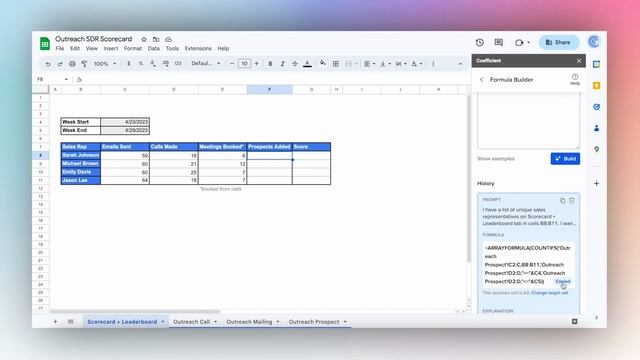The height and width of the screenshot is (360, 640).
Task: Open the text color picker
Action: (307, 64)
